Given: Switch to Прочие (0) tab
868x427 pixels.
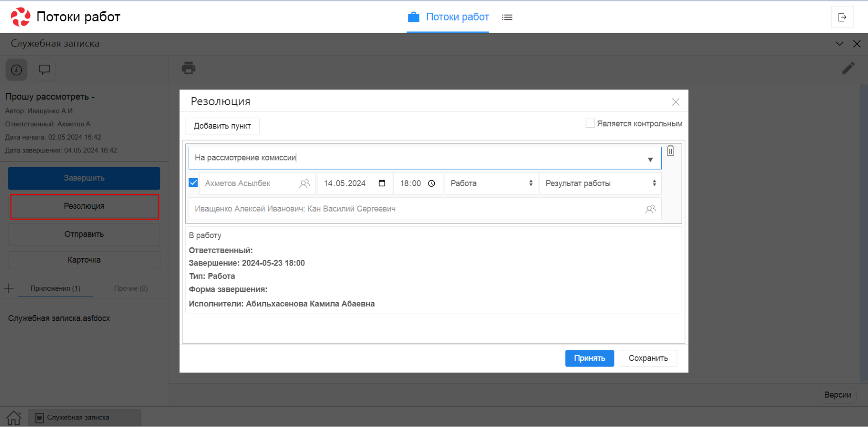Looking at the screenshot, I should coord(131,288).
